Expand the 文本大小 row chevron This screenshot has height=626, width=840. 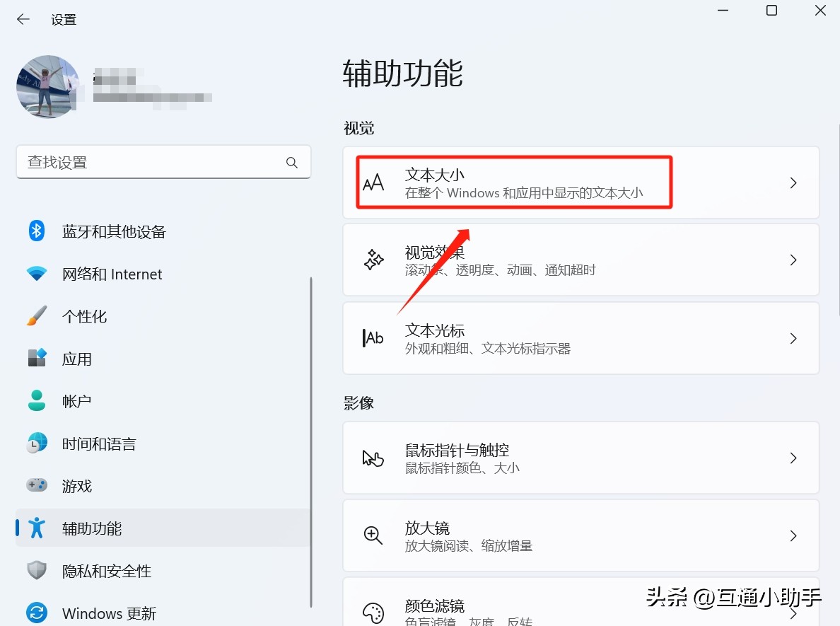tap(793, 182)
